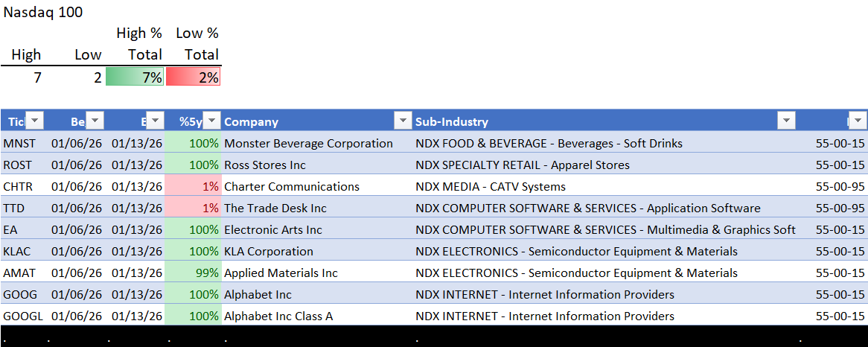Viewport: 868px width, 347px height.
Task: Click The Trade Desk Inc company cell
Action: tap(275, 208)
